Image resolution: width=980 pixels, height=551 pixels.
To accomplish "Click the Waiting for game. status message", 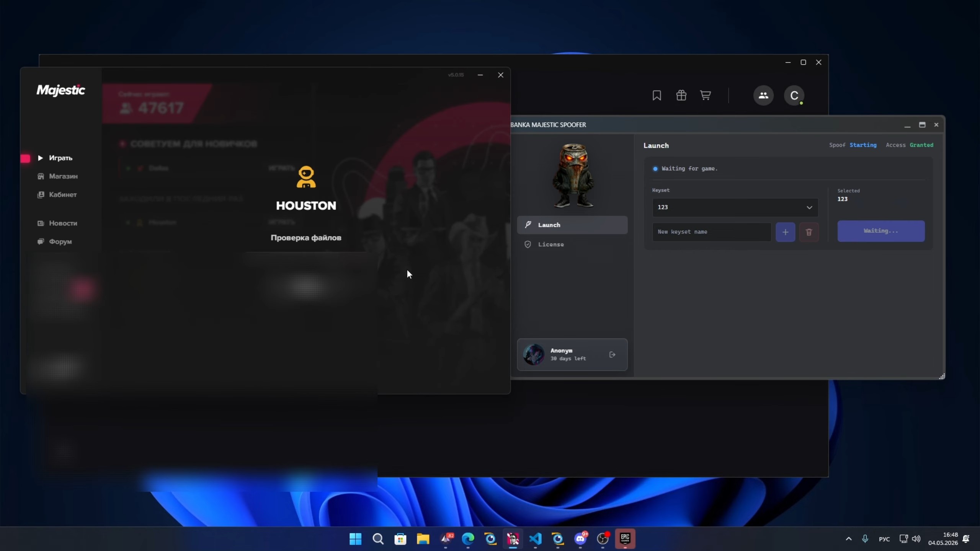I will coord(689,169).
